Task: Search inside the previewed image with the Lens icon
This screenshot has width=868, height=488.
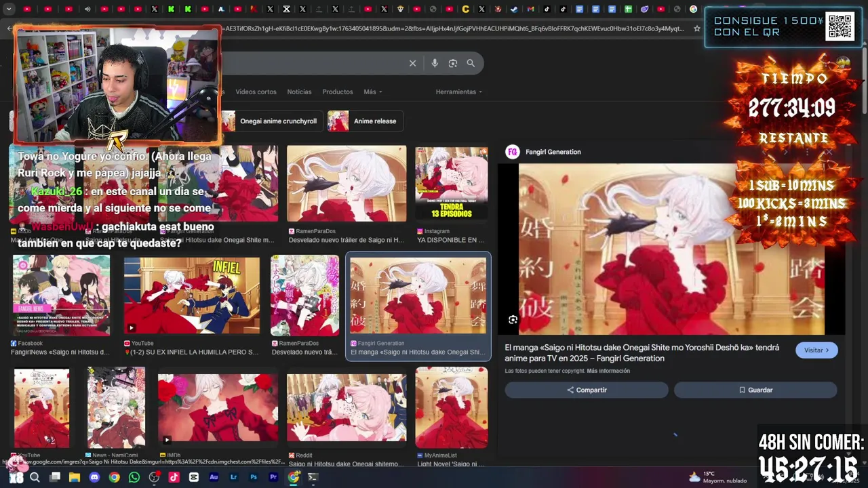Action: pos(513,320)
